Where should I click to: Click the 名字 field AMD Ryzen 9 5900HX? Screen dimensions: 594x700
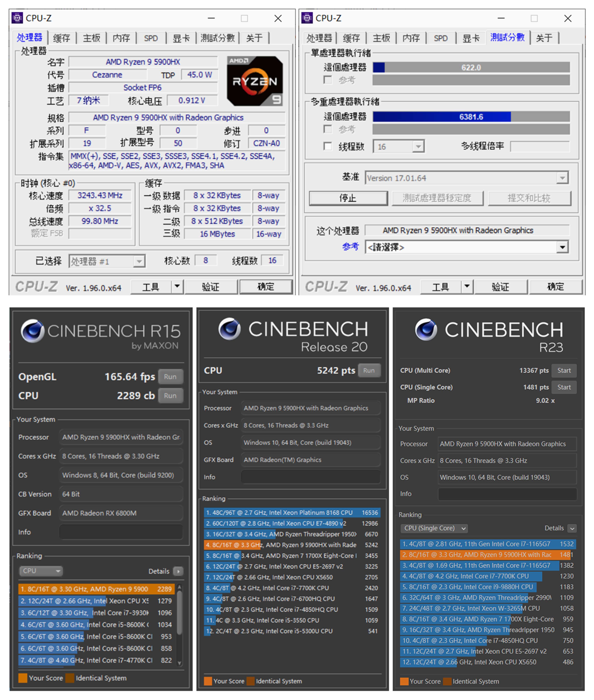coord(143,62)
